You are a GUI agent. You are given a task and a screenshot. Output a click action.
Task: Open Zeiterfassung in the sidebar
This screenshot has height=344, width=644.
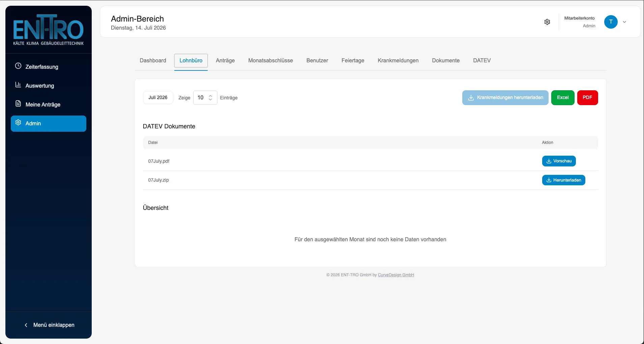(49, 67)
